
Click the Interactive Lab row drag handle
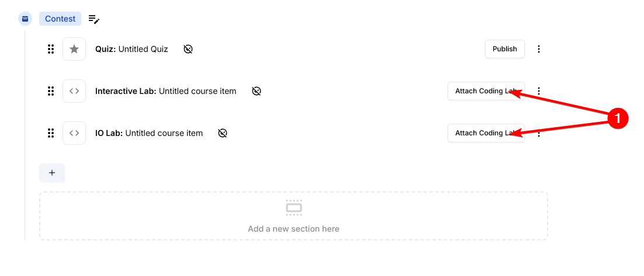pos(51,91)
